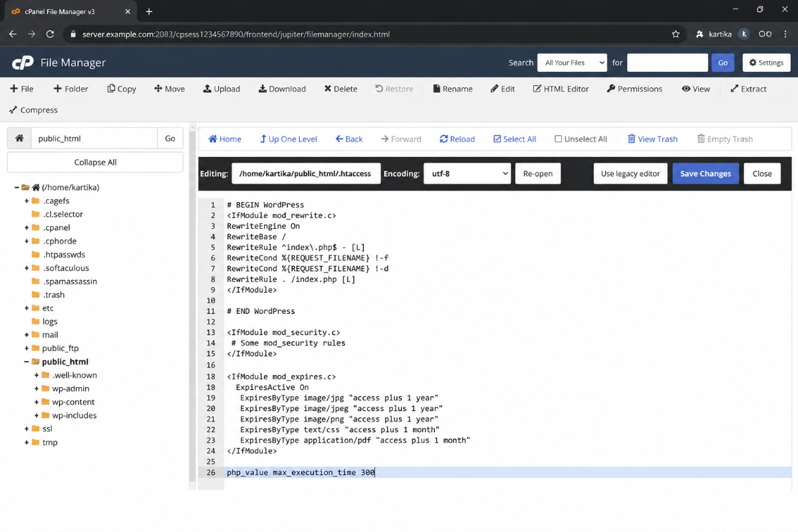Screen dimensions: 798x532
Task: Click Save Changes button
Action: click(x=706, y=174)
